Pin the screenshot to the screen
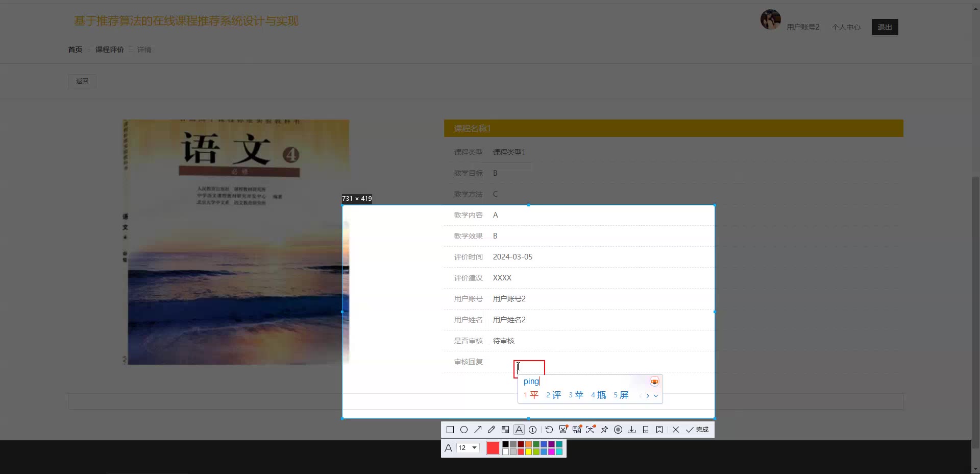Viewport: 980px width, 474px height. [x=604, y=430]
